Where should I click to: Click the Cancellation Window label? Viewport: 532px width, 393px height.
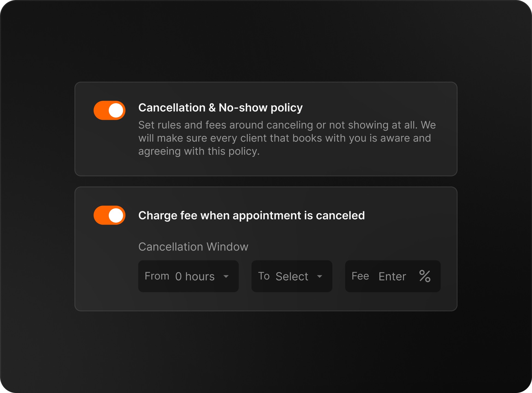tap(193, 247)
